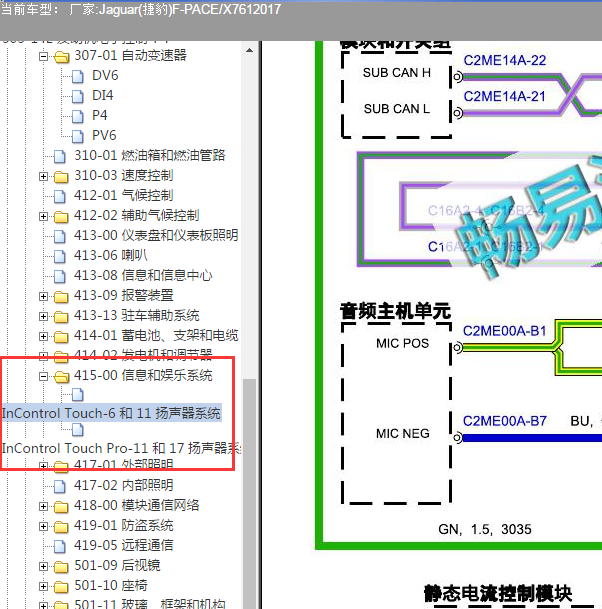
Task: Click page icon above InControl Touch-6 entry
Action: click(x=78, y=395)
